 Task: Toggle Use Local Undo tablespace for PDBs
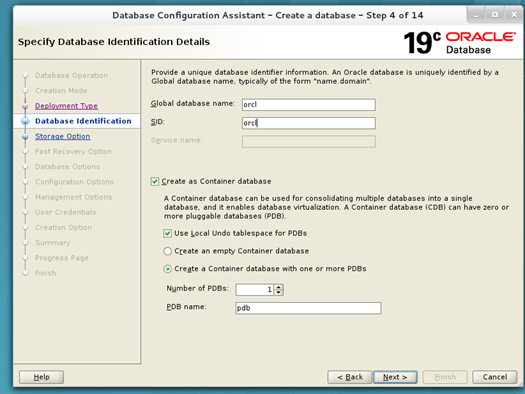click(167, 233)
